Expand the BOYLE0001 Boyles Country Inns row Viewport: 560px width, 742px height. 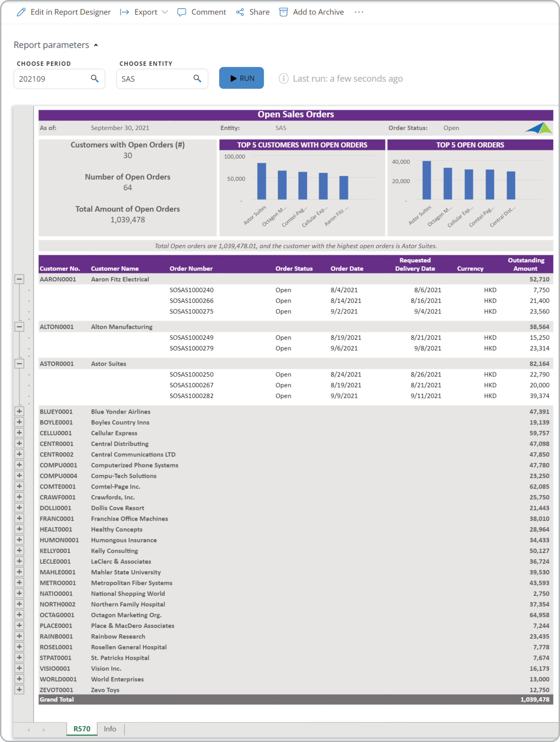coord(19,422)
